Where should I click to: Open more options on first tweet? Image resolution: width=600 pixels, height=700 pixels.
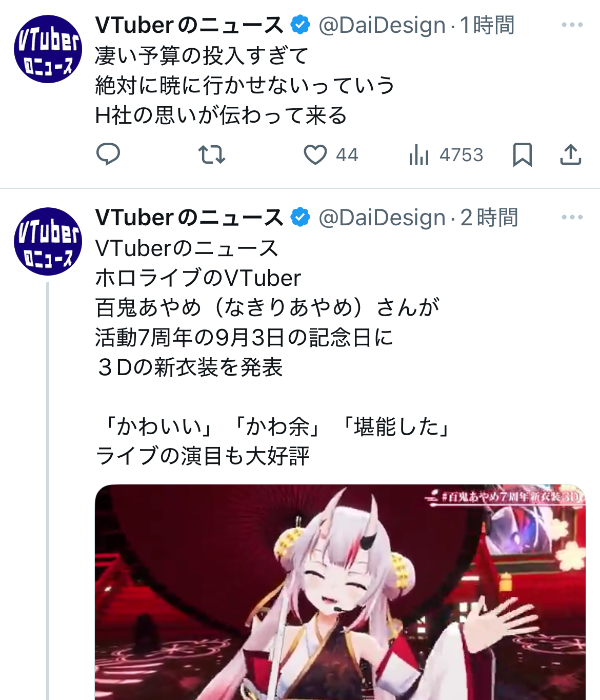tap(572, 25)
